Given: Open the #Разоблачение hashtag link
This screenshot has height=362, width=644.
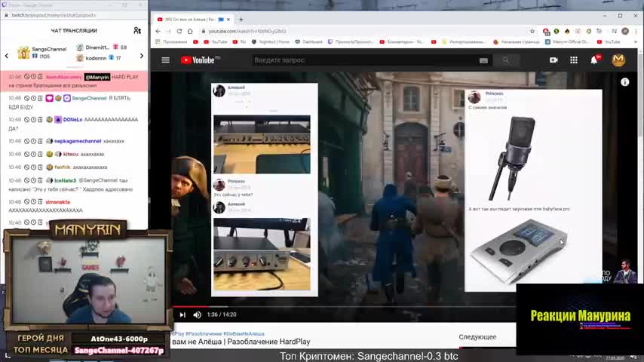Looking at the screenshot, I should coord(204,333).
